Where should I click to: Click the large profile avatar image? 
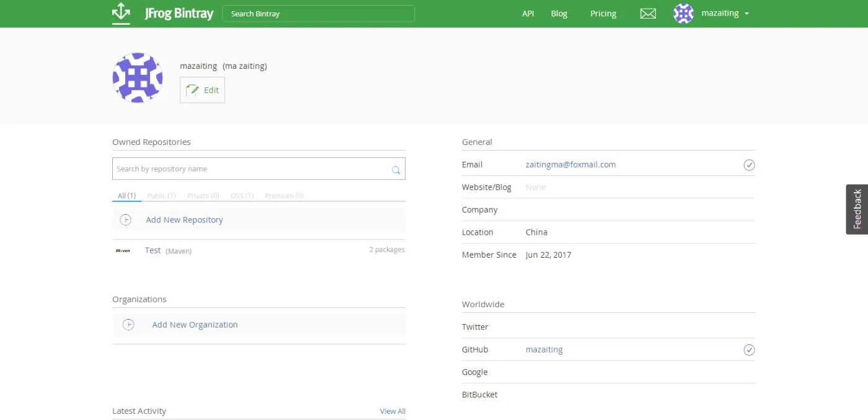(x=138, y=77)
